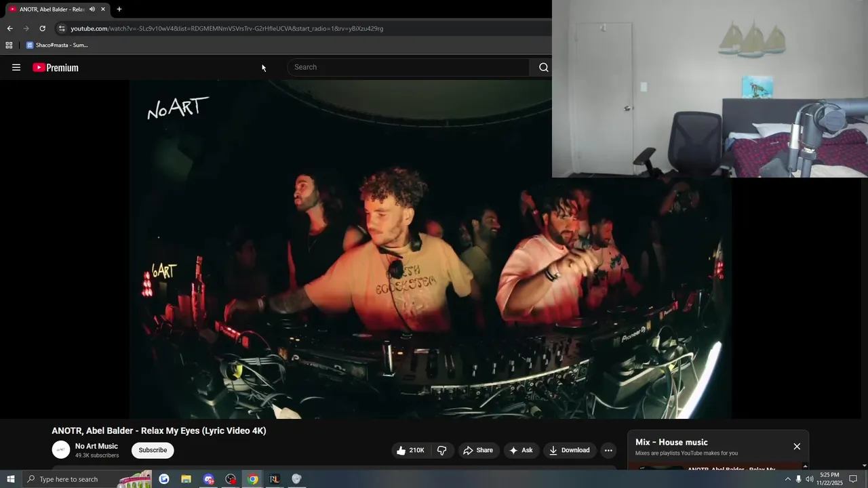The width and height of the screenshot is (868, 488).
Task: Open the blue G app on taskbar
Action: [x=164, y=479]
